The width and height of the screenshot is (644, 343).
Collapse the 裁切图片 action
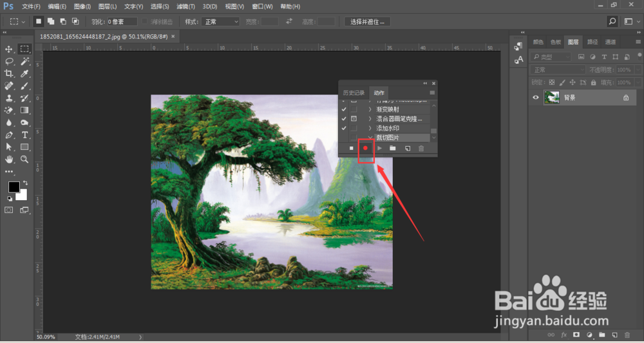[x=370, y=138]
